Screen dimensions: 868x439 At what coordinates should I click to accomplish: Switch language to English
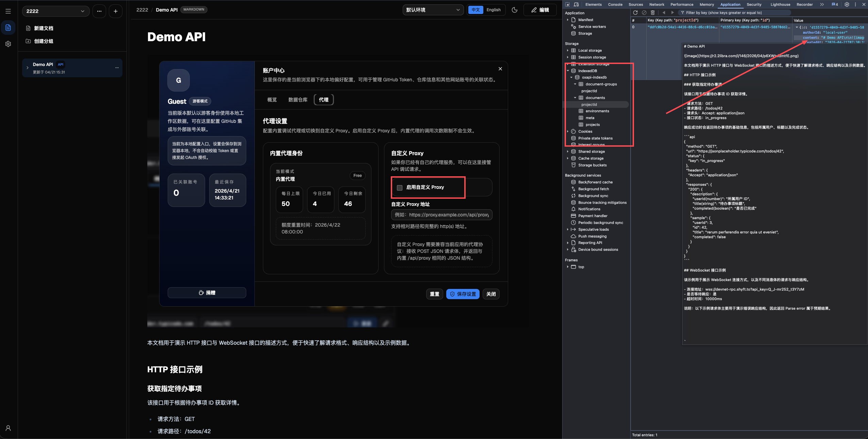coord(494,10)
